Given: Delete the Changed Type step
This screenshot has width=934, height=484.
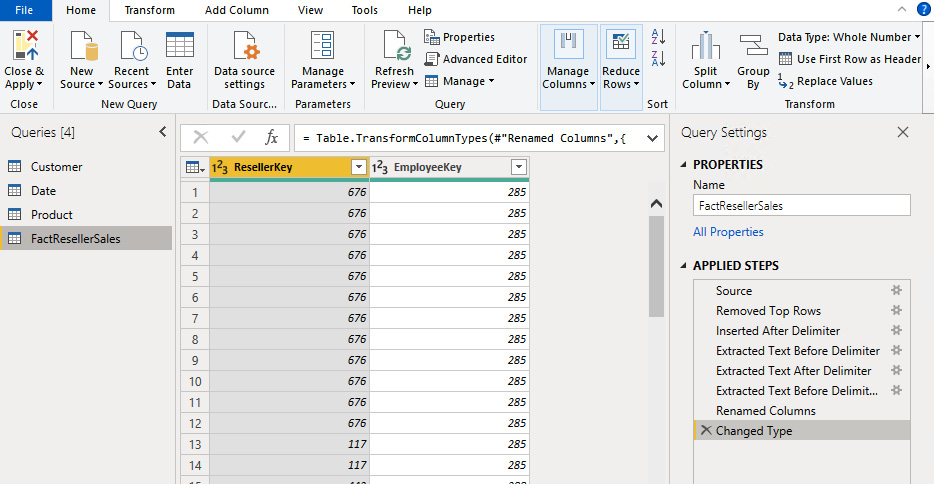Looking at the screenshot, I should coord(706,430).
